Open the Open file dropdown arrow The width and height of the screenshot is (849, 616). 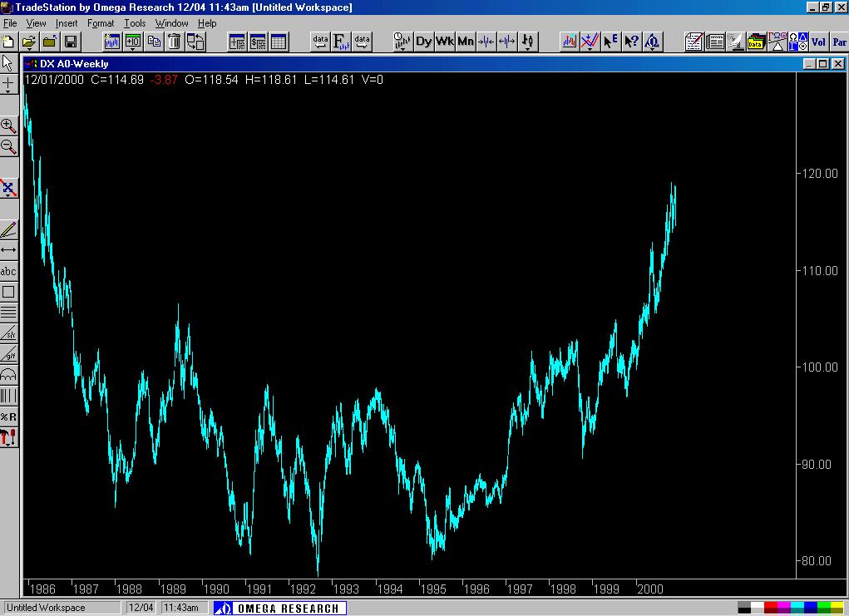(x=31, y=49)
